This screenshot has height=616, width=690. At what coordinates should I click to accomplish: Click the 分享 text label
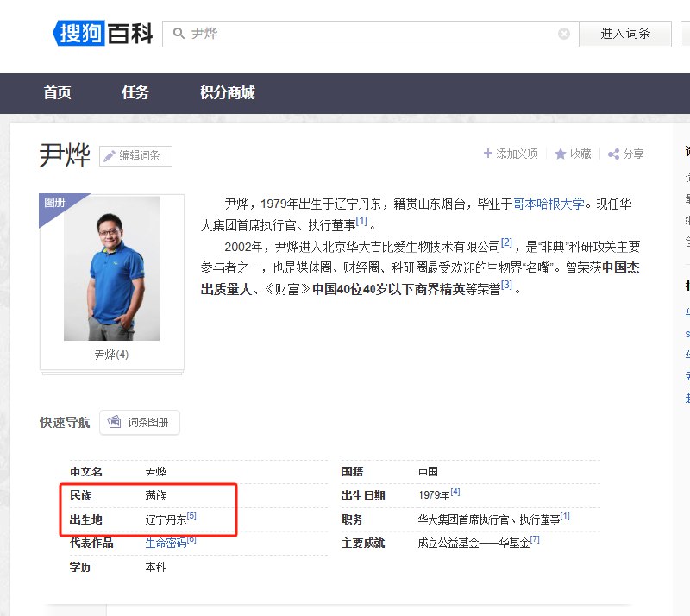click(x=634, y=154)
